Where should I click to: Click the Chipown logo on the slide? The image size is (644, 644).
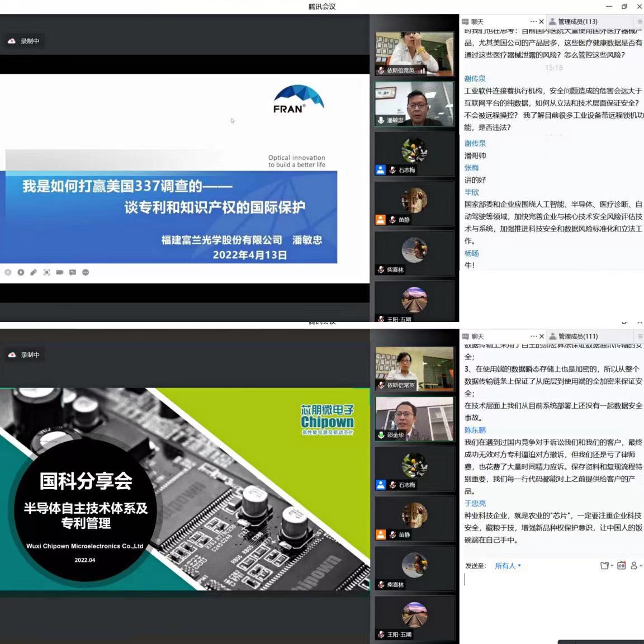click(x=328, y=420)
